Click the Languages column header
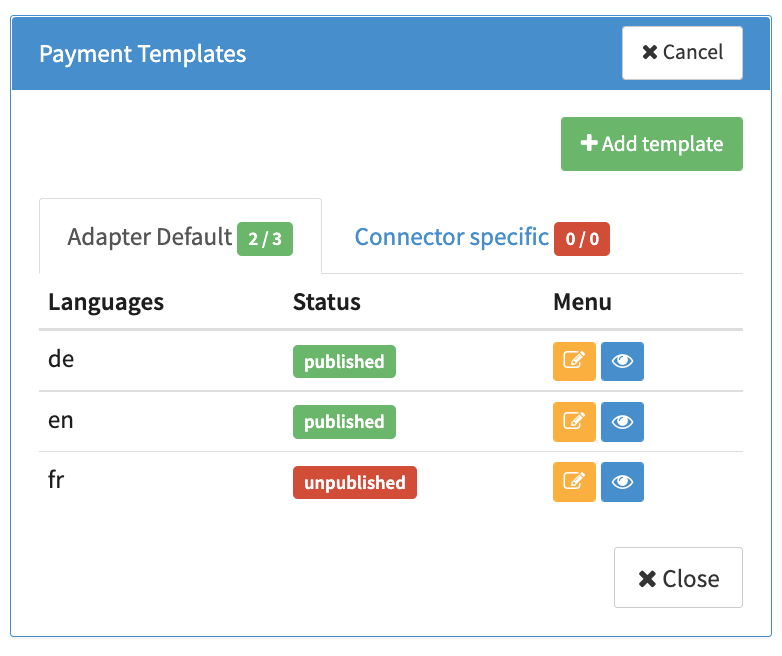Viewport: 782px width, 656px height. click(x=106, y=301)
